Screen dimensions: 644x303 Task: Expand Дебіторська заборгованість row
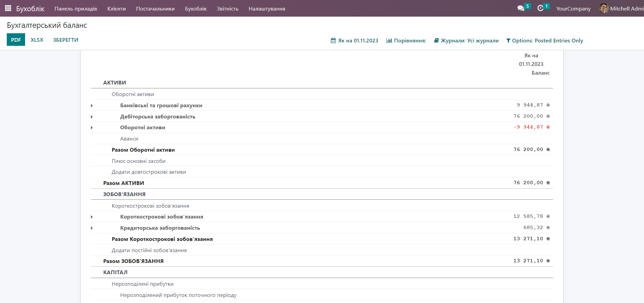[92, 117]
